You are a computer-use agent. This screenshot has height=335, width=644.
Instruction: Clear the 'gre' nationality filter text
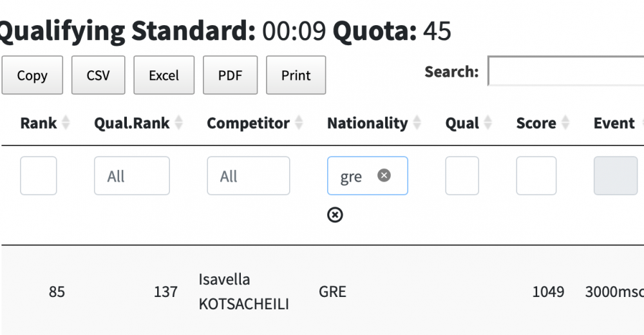384,175
